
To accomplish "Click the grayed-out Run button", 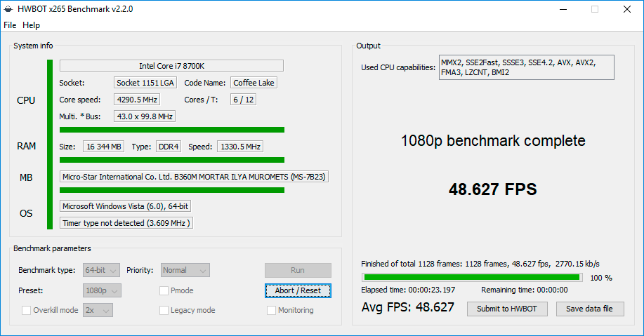I will tap(298, 270).
